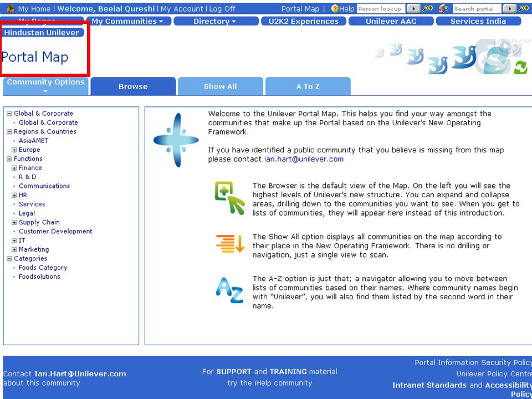Switch to the A To Z tab

(x=308, y=86)
